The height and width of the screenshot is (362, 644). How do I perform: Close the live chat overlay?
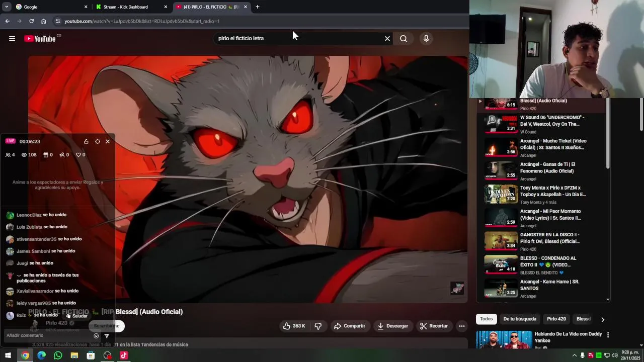[108, 141]
